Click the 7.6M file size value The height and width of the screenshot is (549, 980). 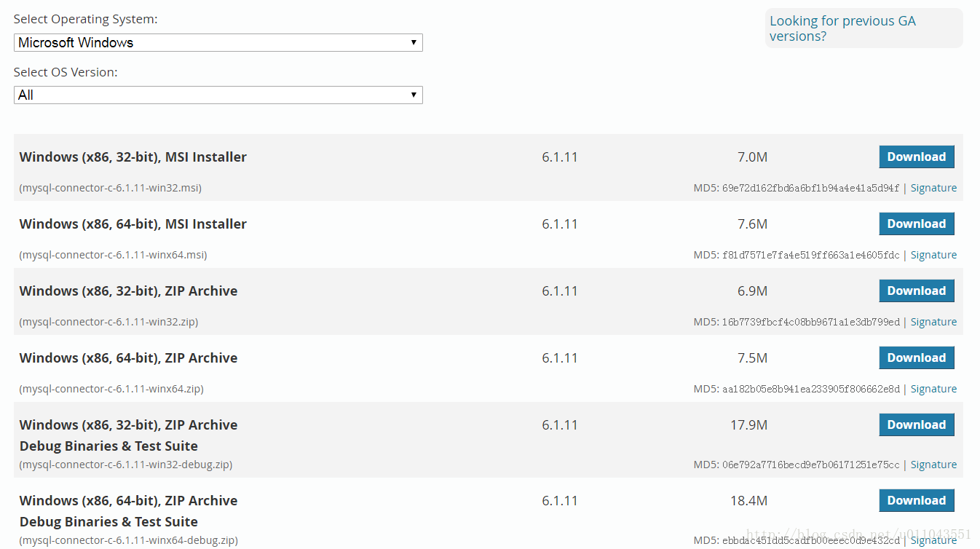(752, 224)
